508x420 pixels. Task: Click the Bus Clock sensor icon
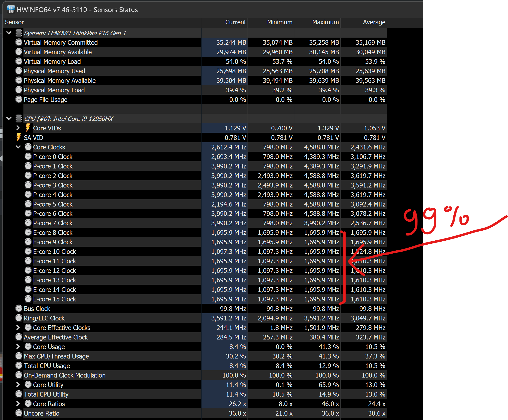click(x=19, y=309)
